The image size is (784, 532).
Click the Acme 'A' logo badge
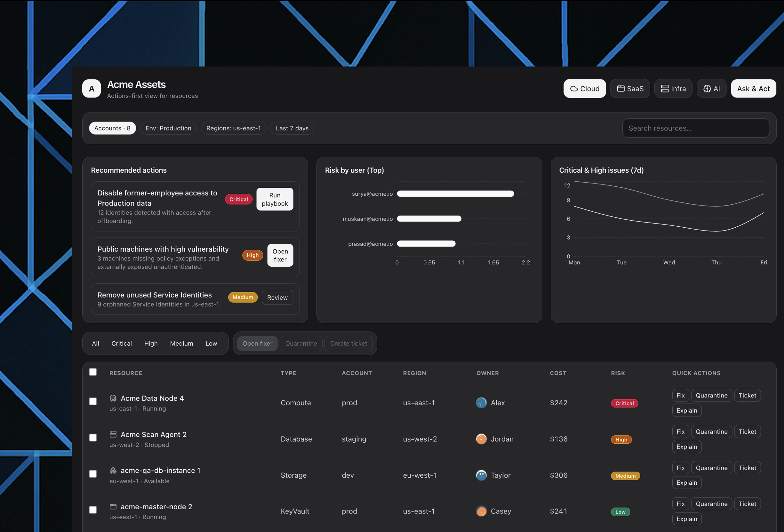pos(92,89)
